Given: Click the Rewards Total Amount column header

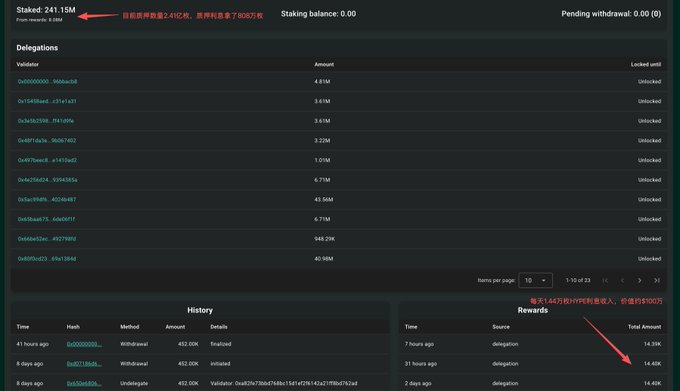Looking at the screenshot, I should tap(644, 327).
